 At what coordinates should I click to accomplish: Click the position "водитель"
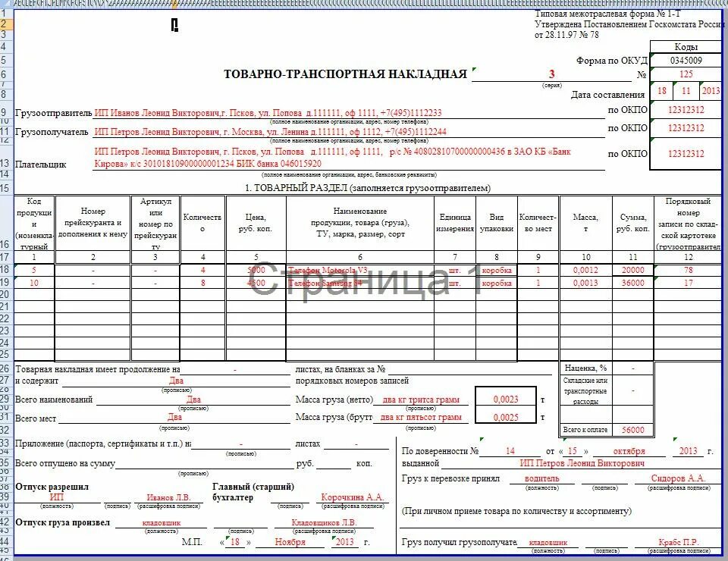pyautogui.click(x=541, y=478)
